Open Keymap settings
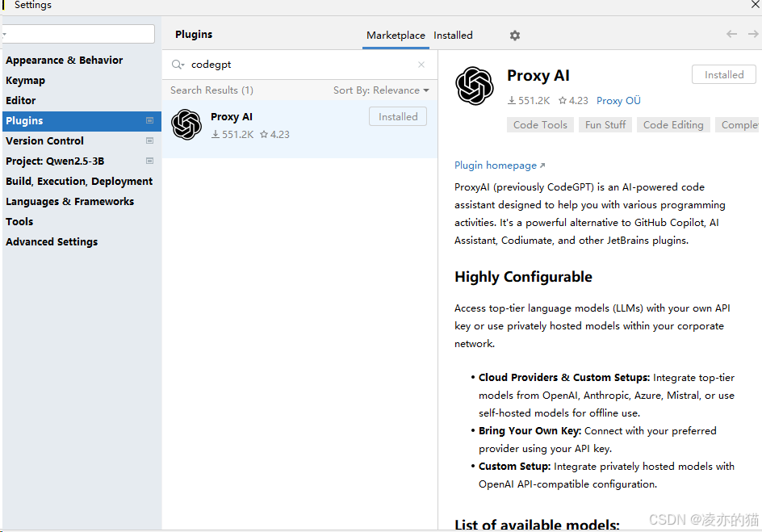Image resolution: width=762 pixels, height=532 pixels. pyautogui.click(x=25, y=81)
